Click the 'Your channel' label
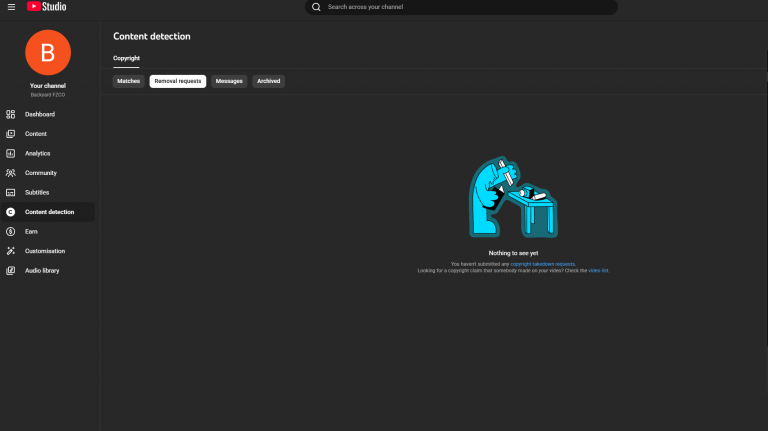Viewport: 768px width, 431px height. [x=48, y=86]
